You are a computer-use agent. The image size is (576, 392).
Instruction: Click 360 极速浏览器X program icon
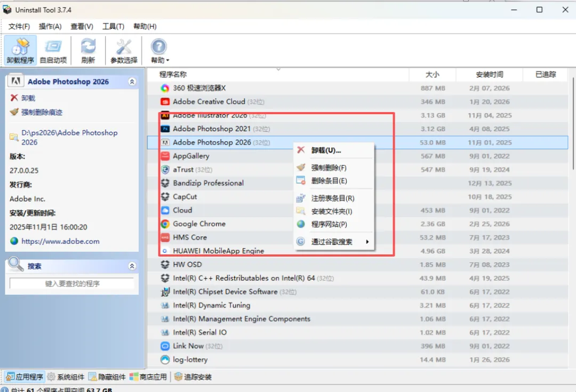tap(165, 88)
